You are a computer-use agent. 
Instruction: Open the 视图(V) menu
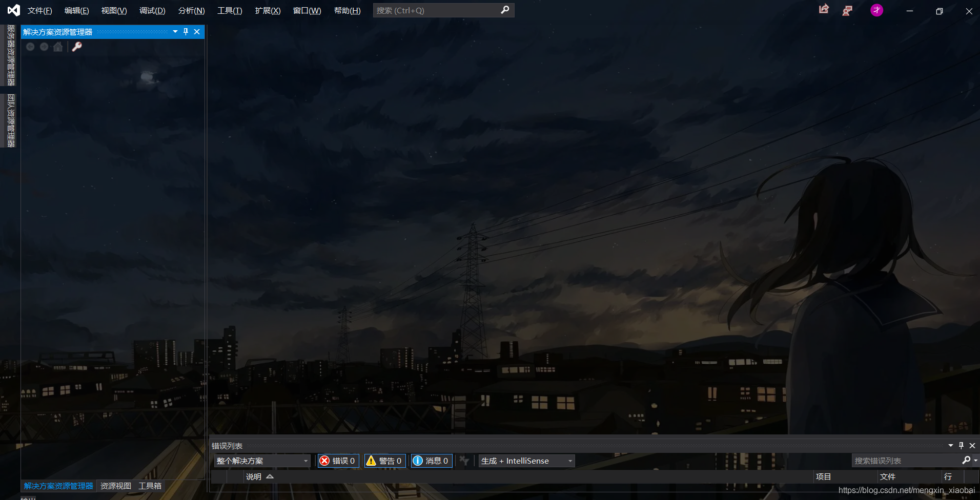pyautogui.click(x=114, y=11)
